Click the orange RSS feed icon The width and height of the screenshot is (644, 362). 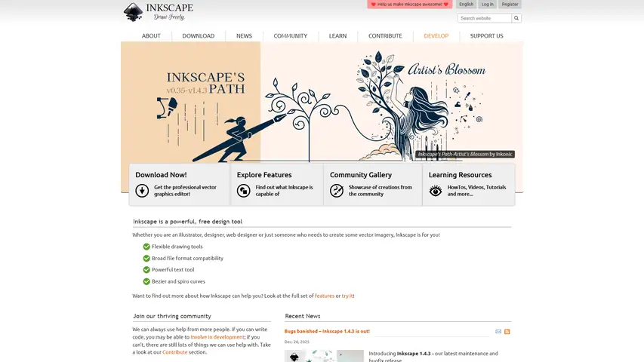(507, 331)
